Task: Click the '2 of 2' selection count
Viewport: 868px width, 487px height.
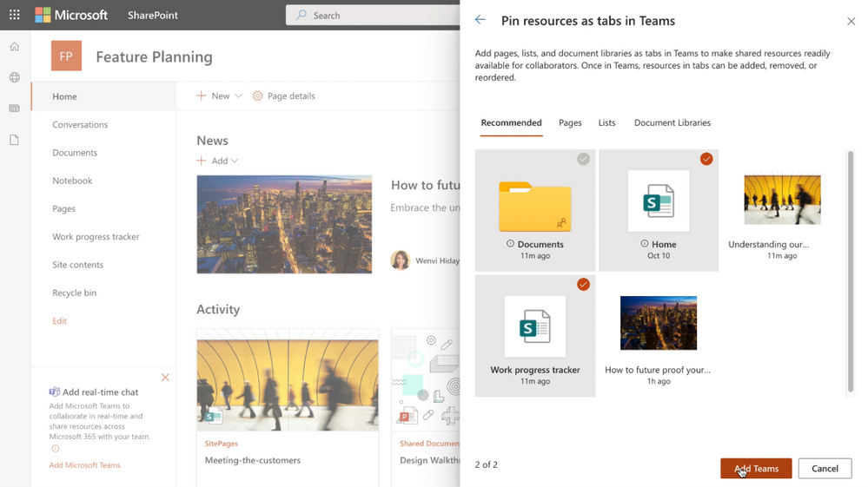Action: [486, 464]
